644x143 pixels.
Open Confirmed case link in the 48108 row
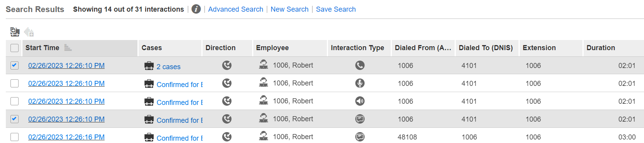tap(180, 138)
